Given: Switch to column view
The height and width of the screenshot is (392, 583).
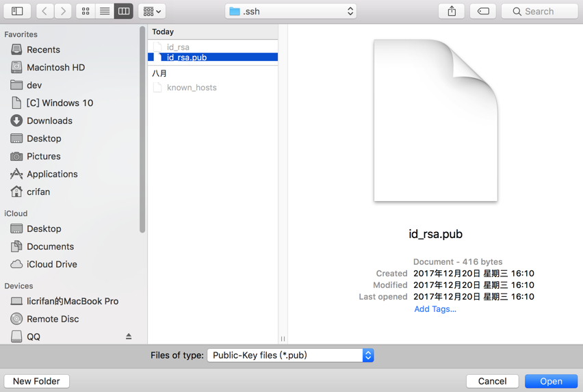Looking at the screenshot, I should tap(123, 11).
